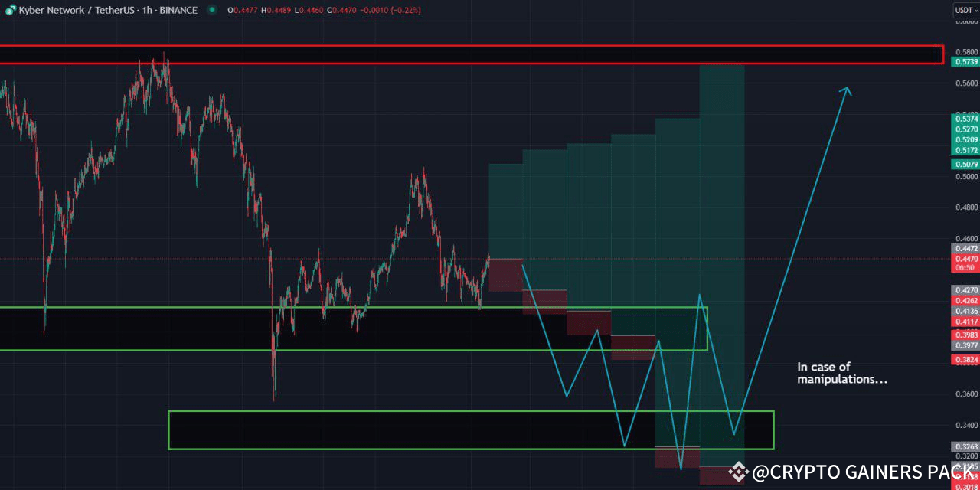The height and width of the screenshot is (490, 980).
Task: Select the 0.4117 red price label
Action: coord(965,322)
